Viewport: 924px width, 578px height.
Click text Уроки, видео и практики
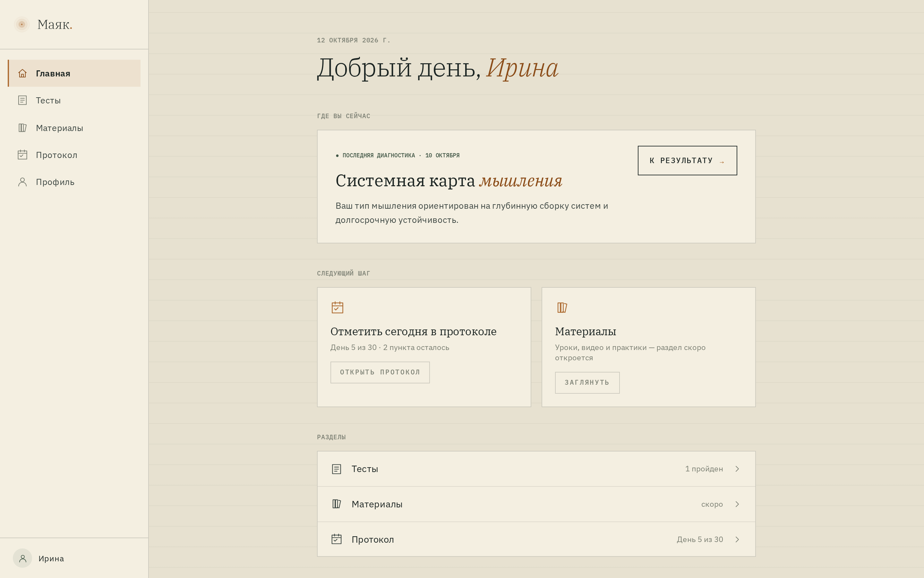pos(630,353)
